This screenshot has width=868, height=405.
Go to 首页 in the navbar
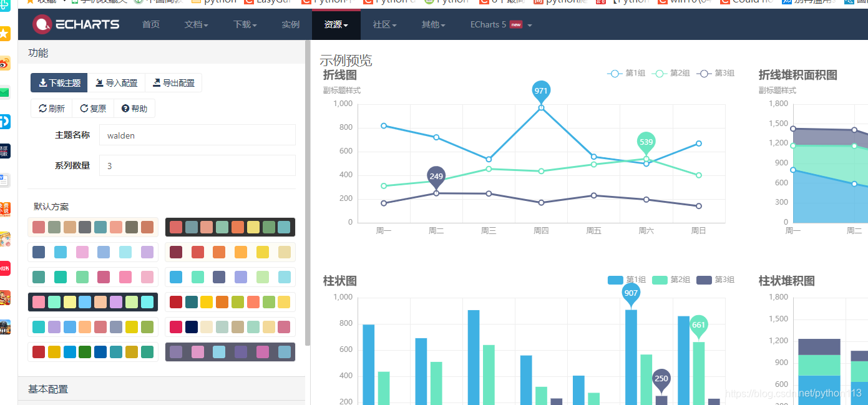click(x=151, y=24)
